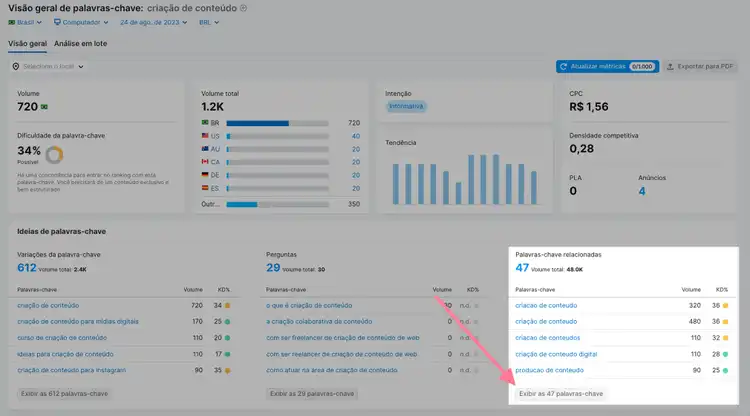The width and height of the screenshot is (750, 416).
Task: Open the Brasil country dropdown
Action: (25, 22)
